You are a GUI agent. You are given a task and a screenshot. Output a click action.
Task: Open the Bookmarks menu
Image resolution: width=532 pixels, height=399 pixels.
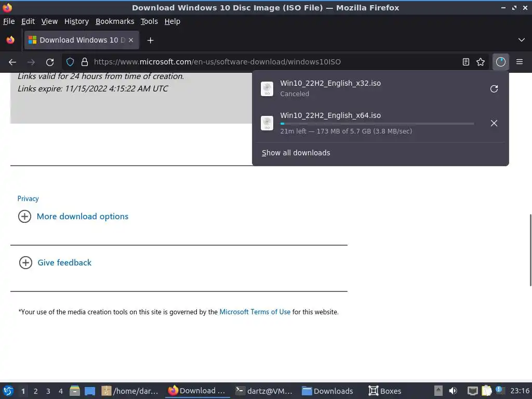115,21
